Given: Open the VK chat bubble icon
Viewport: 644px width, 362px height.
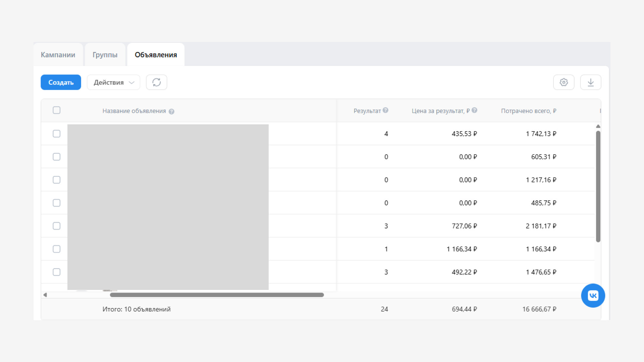Looking at the screenshot, I should (x=593, y=295).
